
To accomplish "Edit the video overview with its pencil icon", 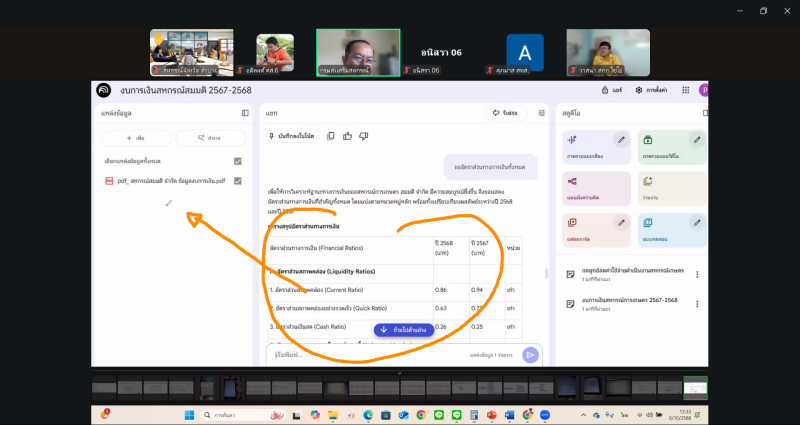I will coord(698,139).
